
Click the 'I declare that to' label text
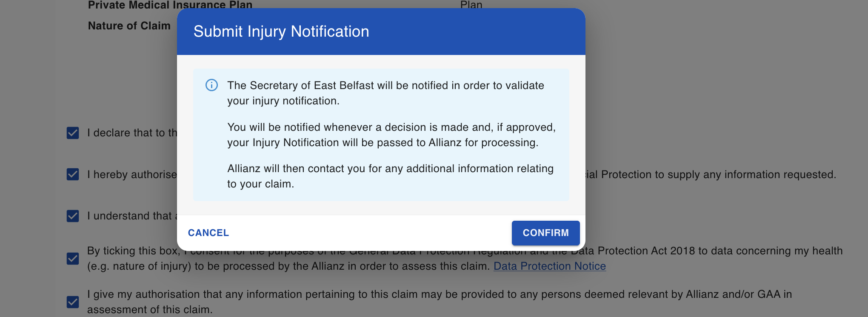pyautogui.click(x=132, y=133)
